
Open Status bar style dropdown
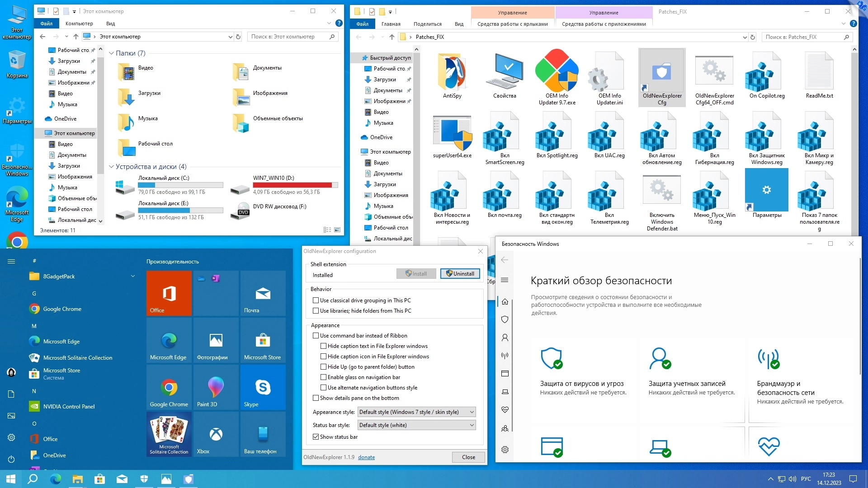[x=416, y=425]
